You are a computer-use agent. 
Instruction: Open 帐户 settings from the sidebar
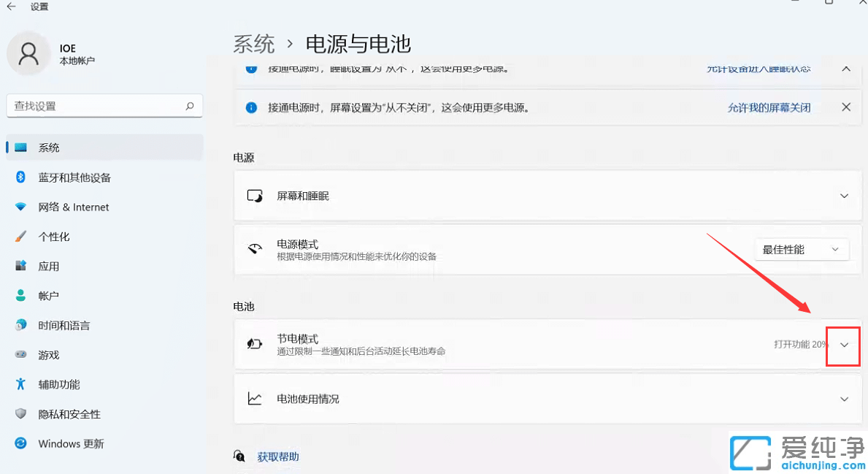48,295
